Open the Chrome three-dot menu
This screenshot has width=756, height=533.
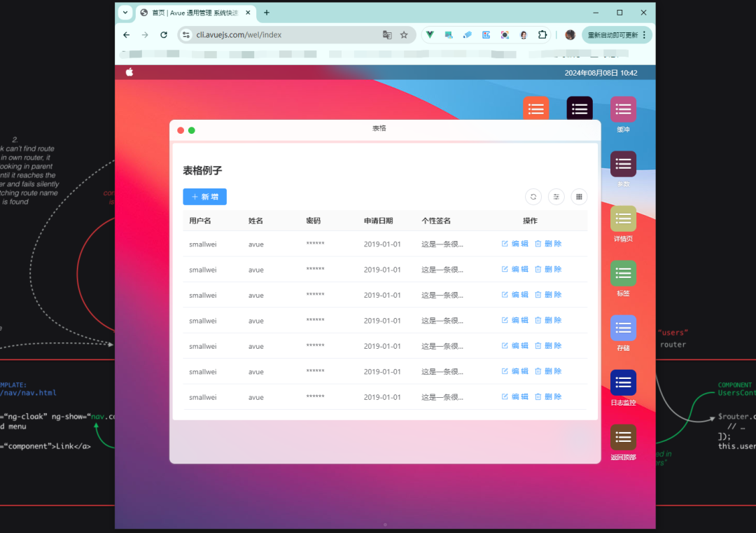(x=644, y=35)
